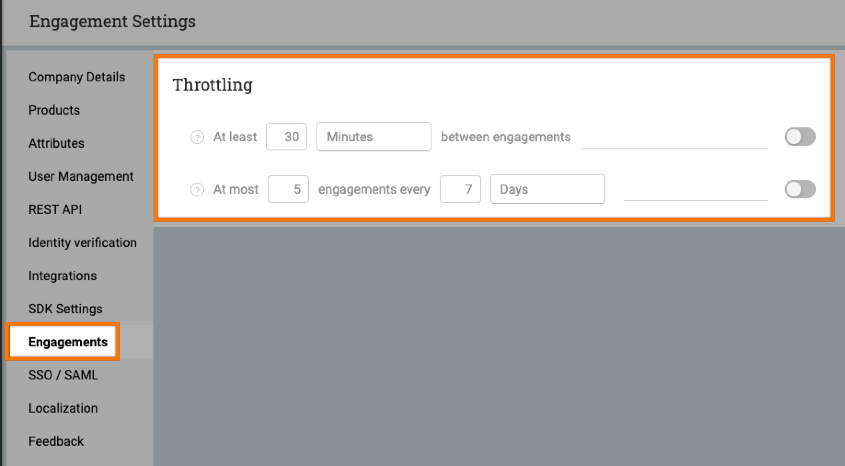Select Attributes in the sidebar
845x466 pixels.
point(56,143)
